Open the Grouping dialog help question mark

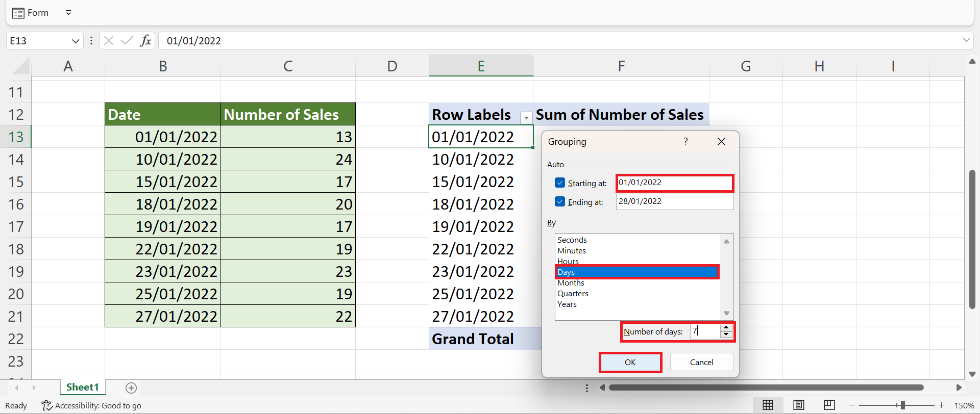[685, 142]
